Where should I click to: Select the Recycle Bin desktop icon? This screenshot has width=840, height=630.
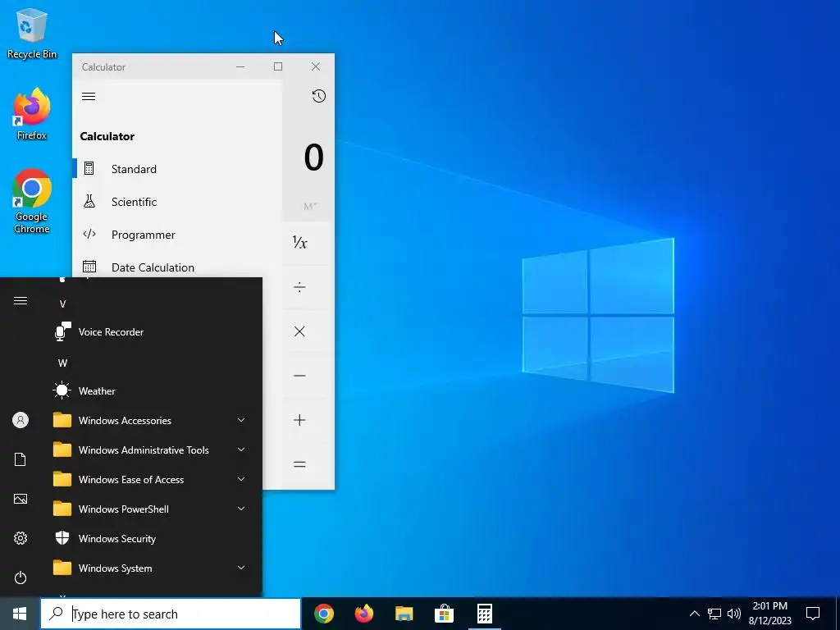[32, 34]
